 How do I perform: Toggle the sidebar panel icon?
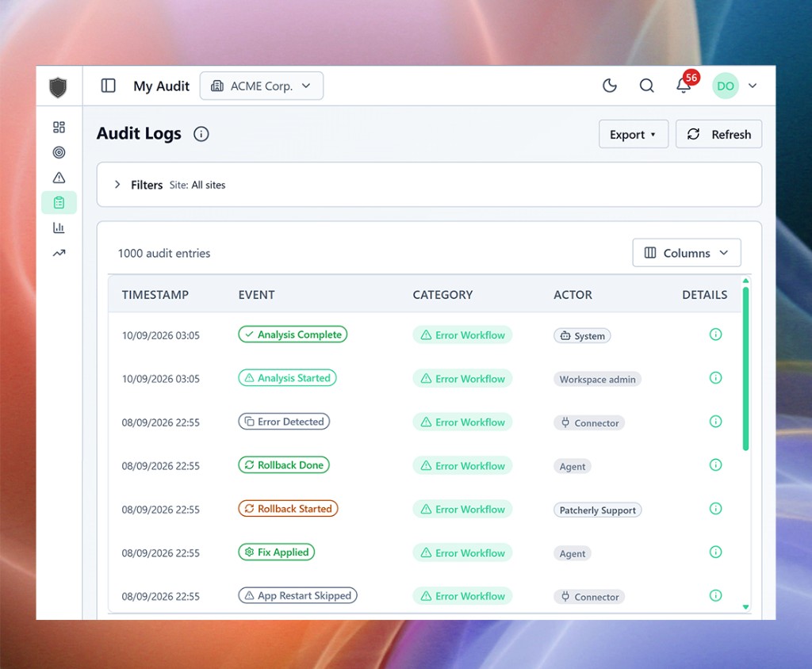(108, 86)
